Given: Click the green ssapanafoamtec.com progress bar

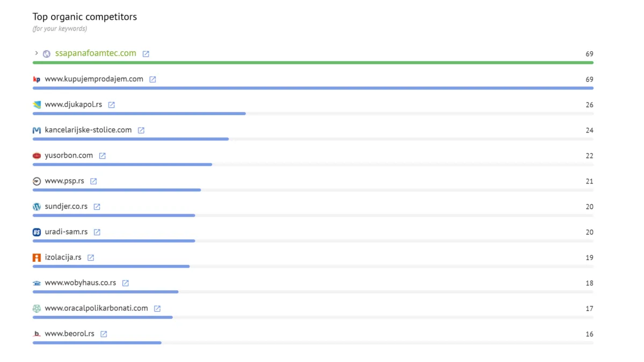Looking at the screenshot, I should click(313, 63).
